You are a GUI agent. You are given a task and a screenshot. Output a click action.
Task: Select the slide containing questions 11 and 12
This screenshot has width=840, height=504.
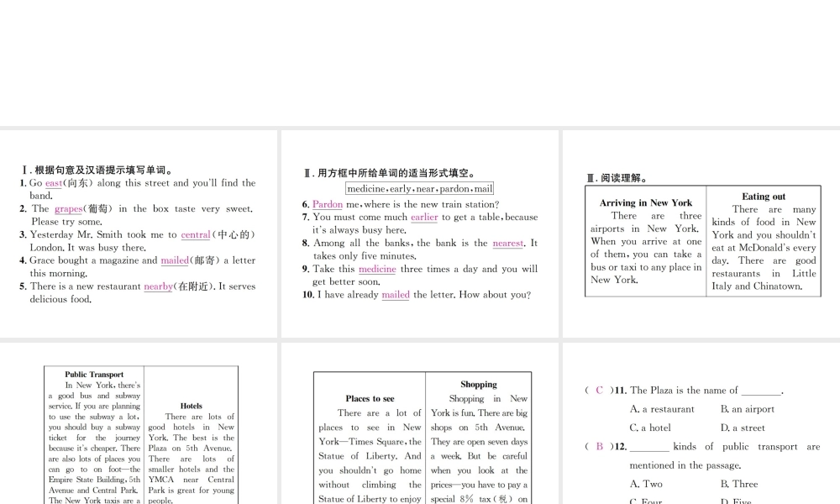click(701, 423)
